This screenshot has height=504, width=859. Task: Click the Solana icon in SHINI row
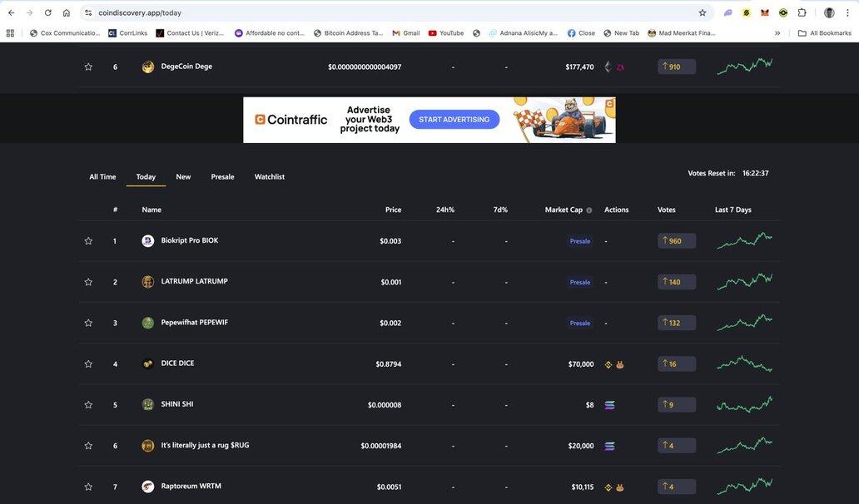pos(609,405)
